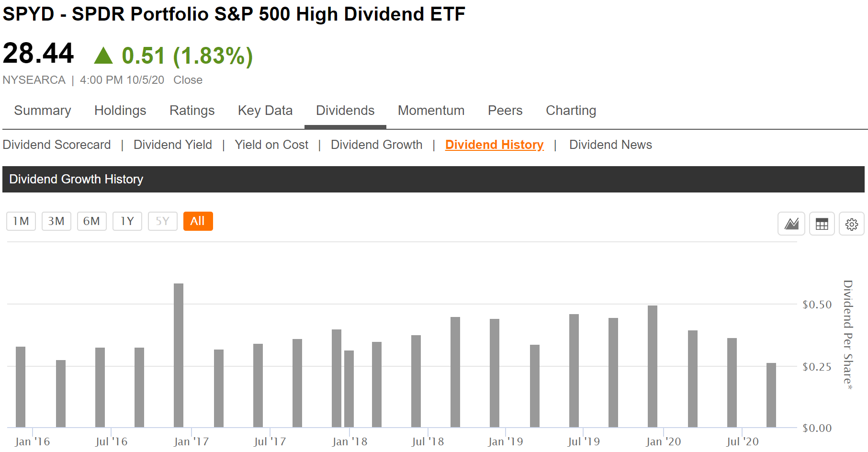This screenshot has width=868, height=452.
Task: Select the 5Y time range
Action: (163, 221)
